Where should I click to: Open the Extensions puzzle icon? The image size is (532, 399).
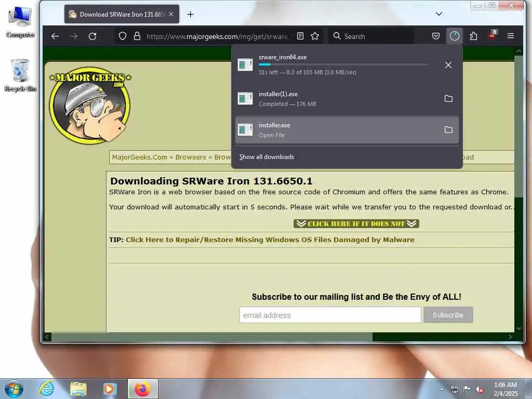click(x=474, y=36)
